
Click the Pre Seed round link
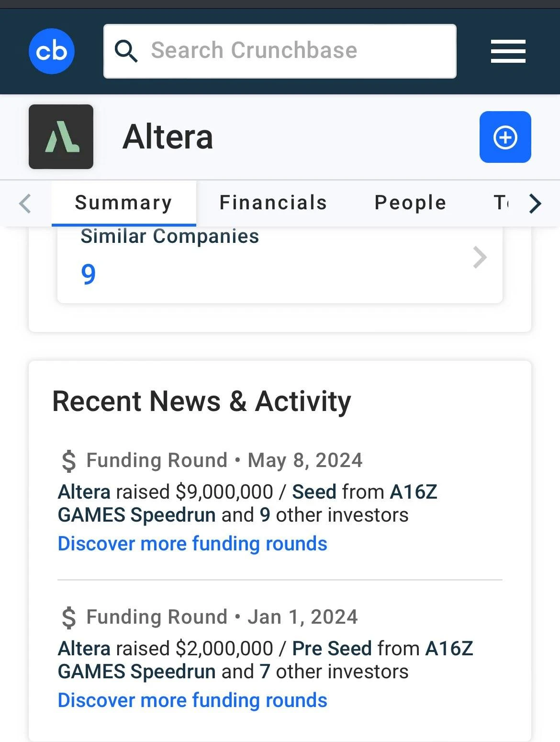[x=332, y=649]
